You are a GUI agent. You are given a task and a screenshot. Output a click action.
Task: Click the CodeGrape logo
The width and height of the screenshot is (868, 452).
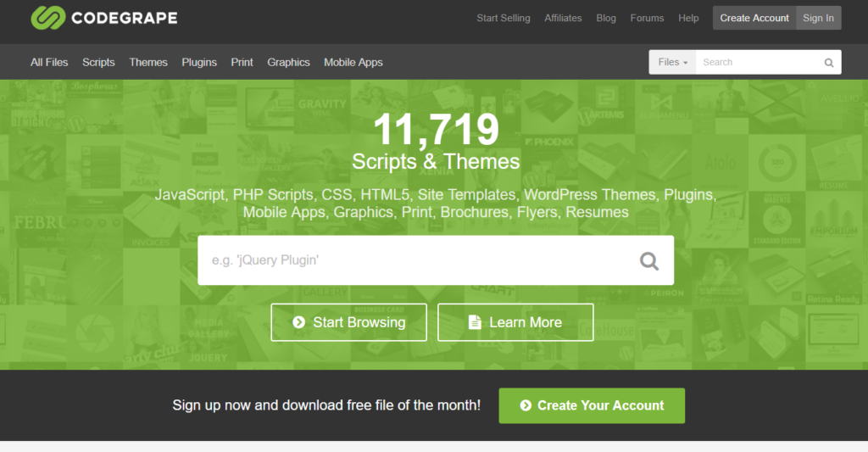[x=104, y=18]
